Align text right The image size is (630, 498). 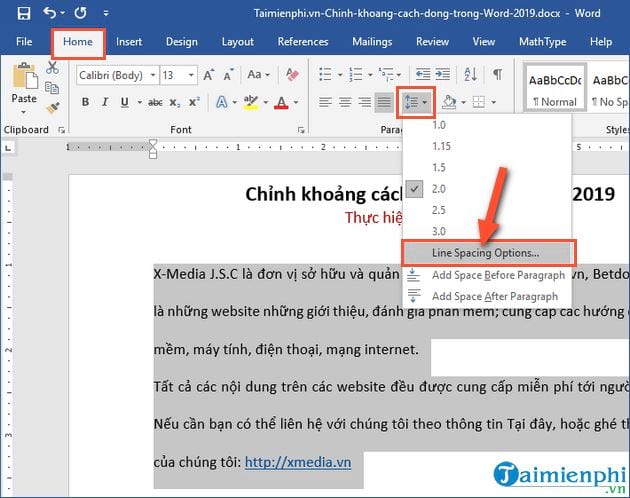364,102
